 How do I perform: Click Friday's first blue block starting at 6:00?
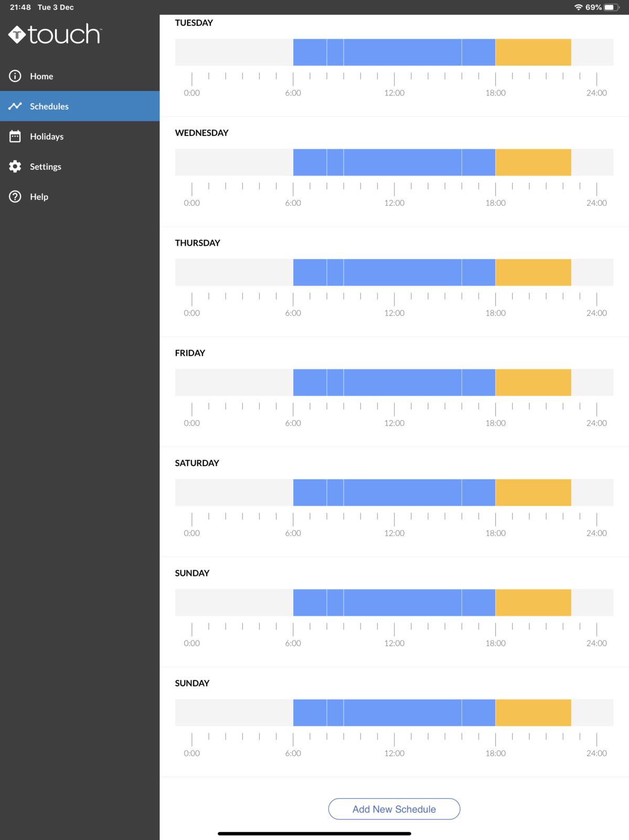(x=310, y=382)
